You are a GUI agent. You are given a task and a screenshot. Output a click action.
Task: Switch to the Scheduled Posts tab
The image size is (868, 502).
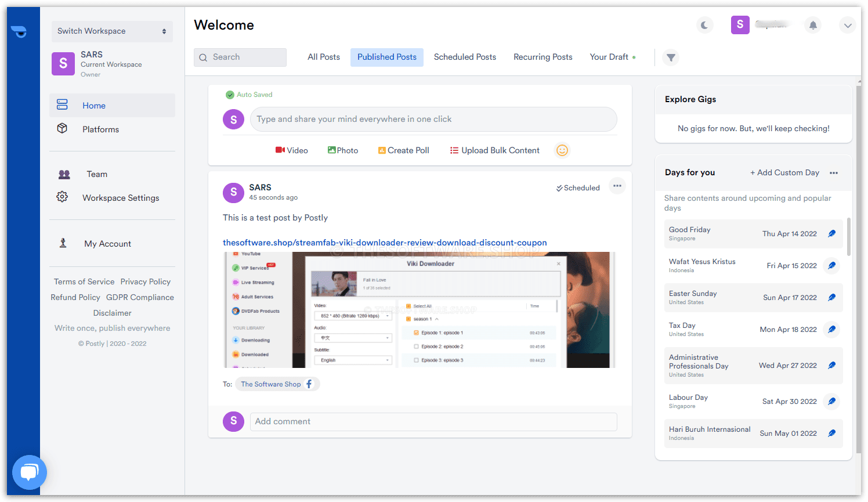tap(465, 57)
